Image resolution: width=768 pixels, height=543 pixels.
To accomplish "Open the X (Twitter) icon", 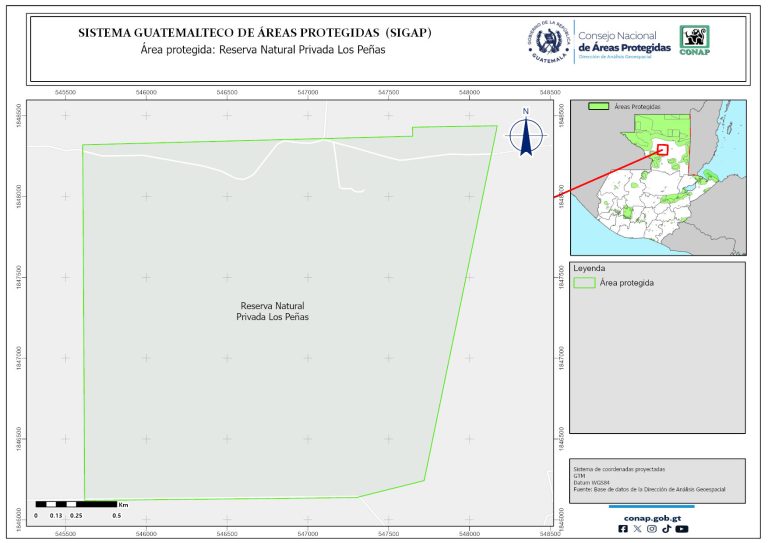I will (638, 529).
